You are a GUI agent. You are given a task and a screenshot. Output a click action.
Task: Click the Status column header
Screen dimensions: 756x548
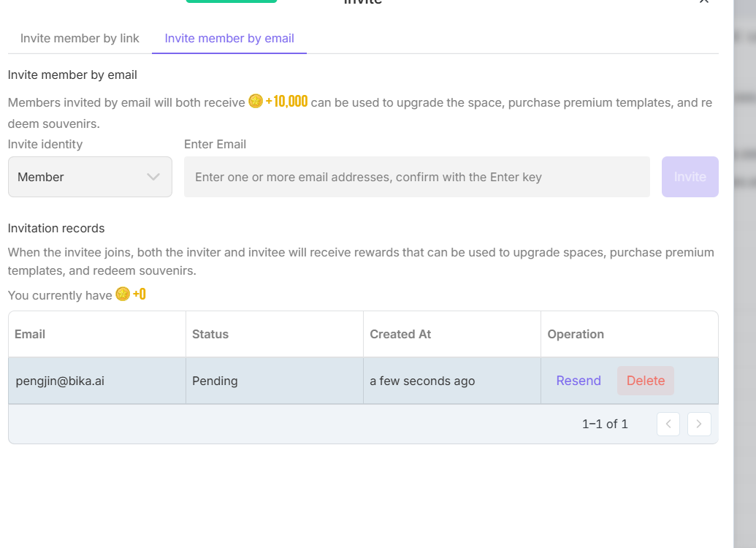point(210,334)
